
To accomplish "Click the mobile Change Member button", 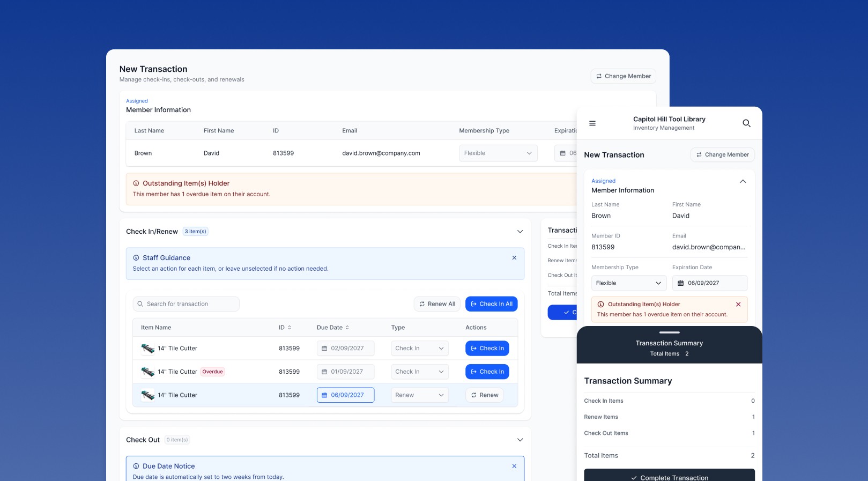I will pyautogui.click(x=722, y=154).
